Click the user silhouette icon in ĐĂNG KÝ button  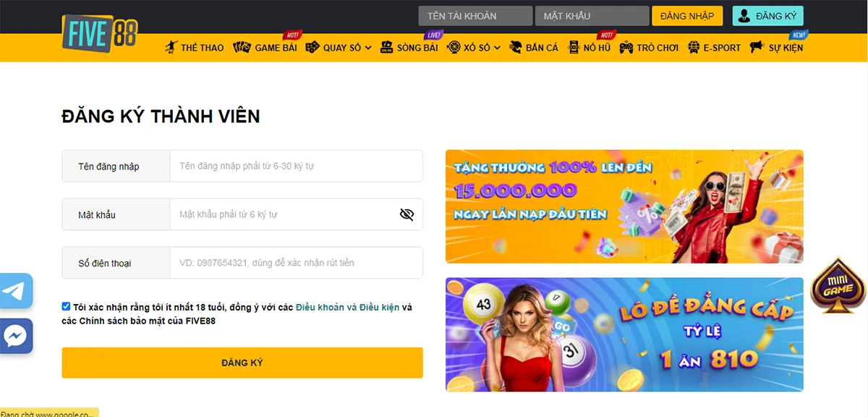[744, 16]
